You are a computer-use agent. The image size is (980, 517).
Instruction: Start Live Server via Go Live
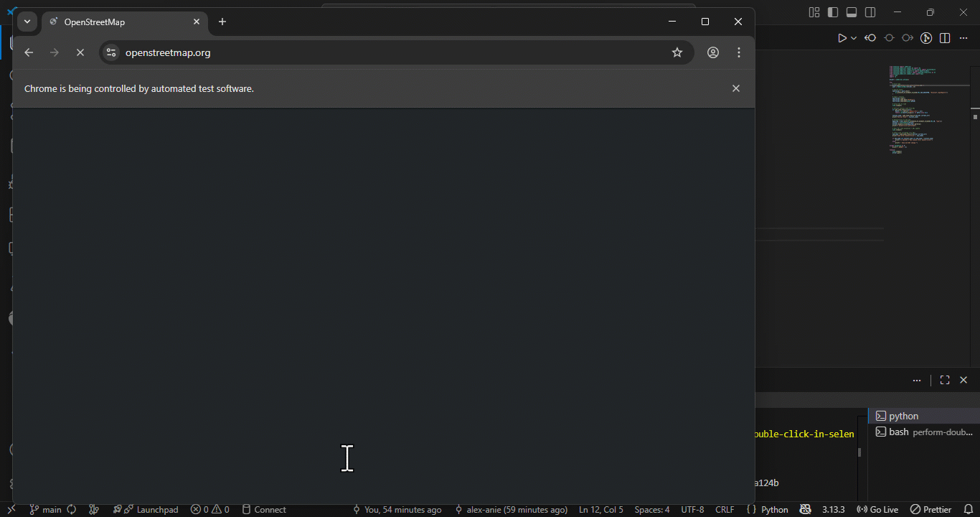877,509
